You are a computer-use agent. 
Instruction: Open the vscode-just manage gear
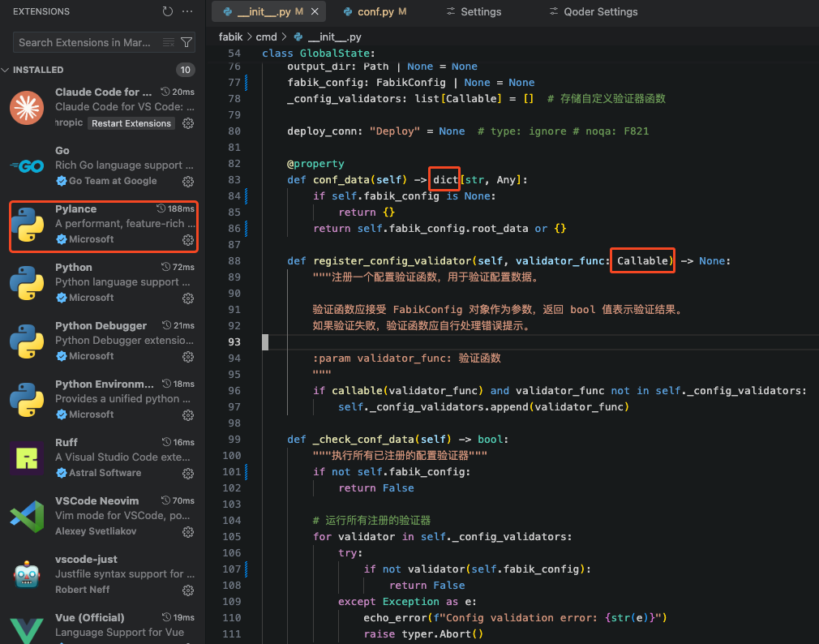click(x=188, y=590)
